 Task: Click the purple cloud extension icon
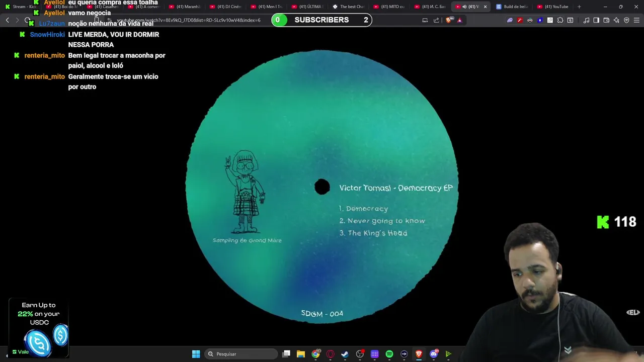click(510, 20)
